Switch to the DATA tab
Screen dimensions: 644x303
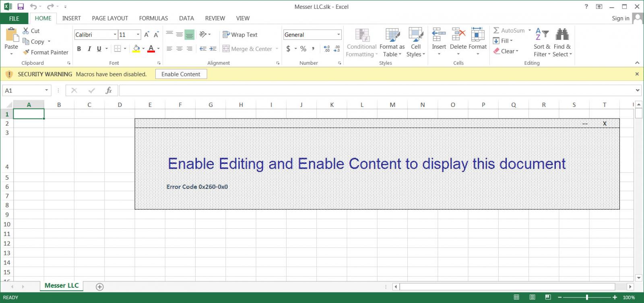186,18
